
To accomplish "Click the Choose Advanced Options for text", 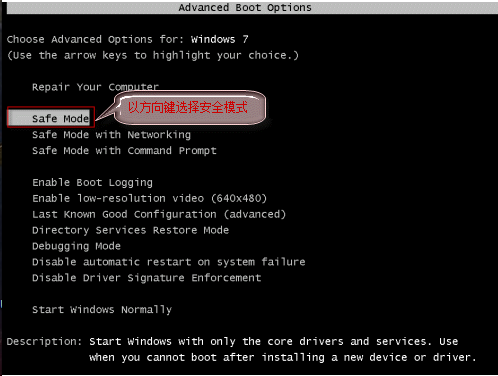I will click(x=95, y=39).
